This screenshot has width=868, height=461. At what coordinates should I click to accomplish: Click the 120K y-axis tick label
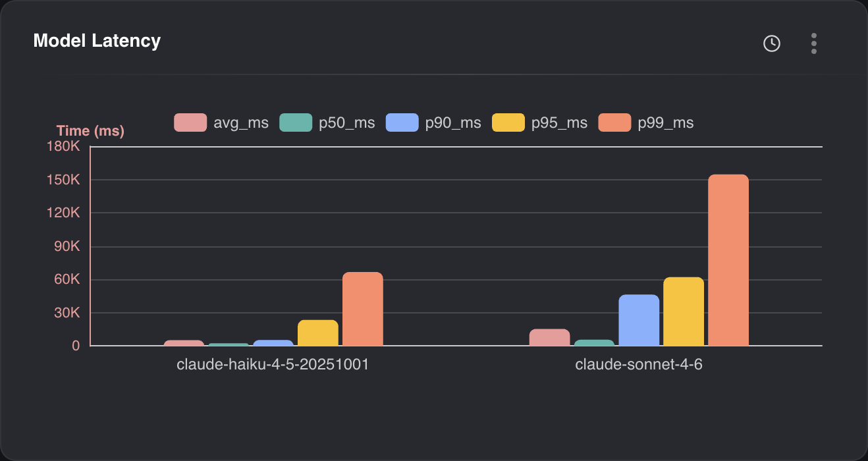[x=64, y=213]
